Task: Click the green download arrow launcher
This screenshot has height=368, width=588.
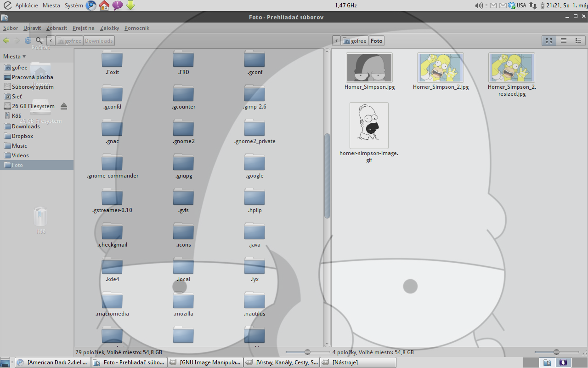Action: click(x=130, y=6)
